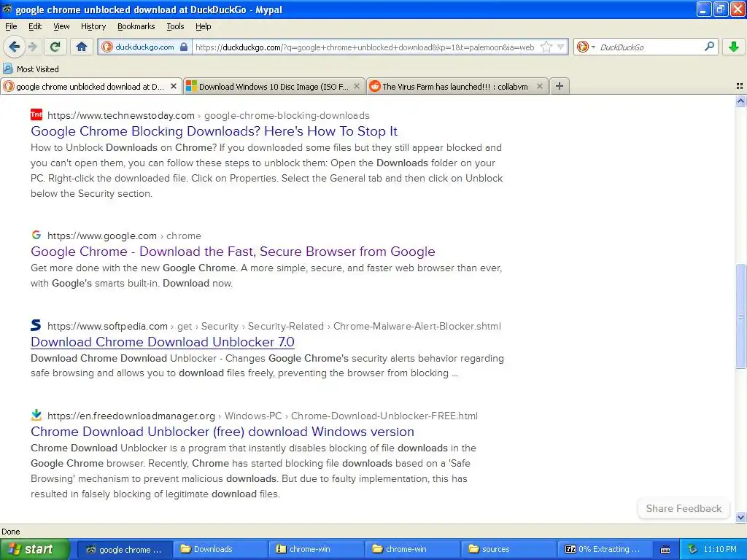The image size is (747, 560).
Task: Select the 0% Extracting 7-Zip taskbar item
Action: (x=604, y=549)
